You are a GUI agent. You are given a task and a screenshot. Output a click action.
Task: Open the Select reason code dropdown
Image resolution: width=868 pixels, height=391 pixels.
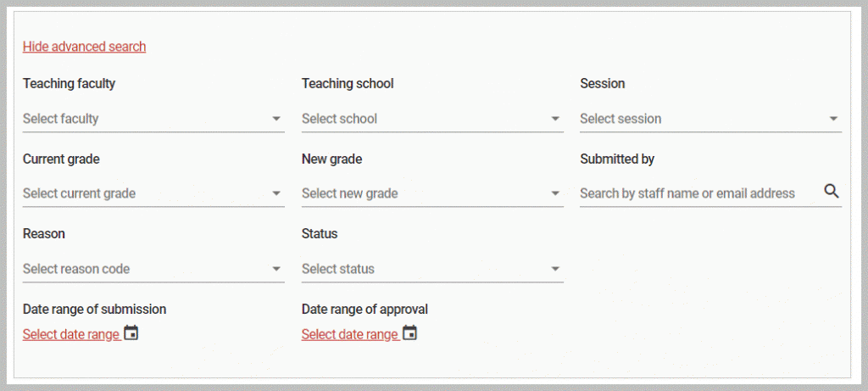pos(153,269)
